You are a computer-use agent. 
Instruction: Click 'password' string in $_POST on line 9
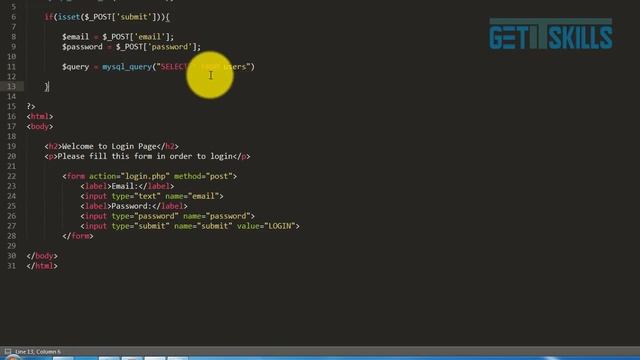tap(170, 47)
